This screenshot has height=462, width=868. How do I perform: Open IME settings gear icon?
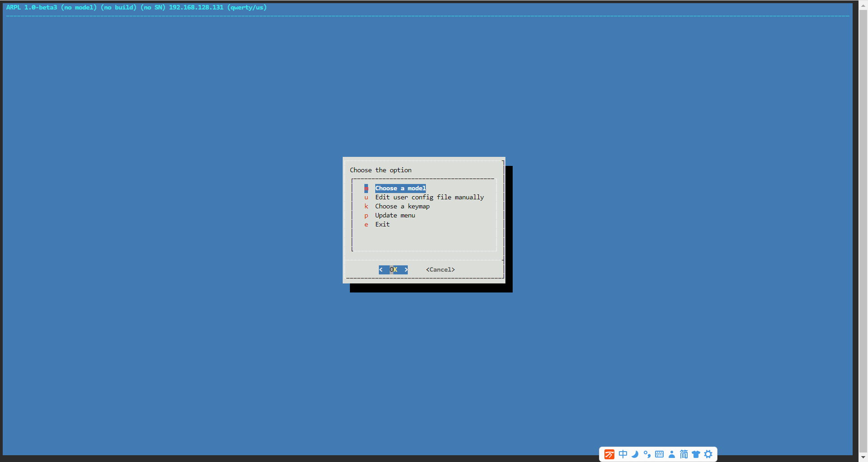point(708,454)
